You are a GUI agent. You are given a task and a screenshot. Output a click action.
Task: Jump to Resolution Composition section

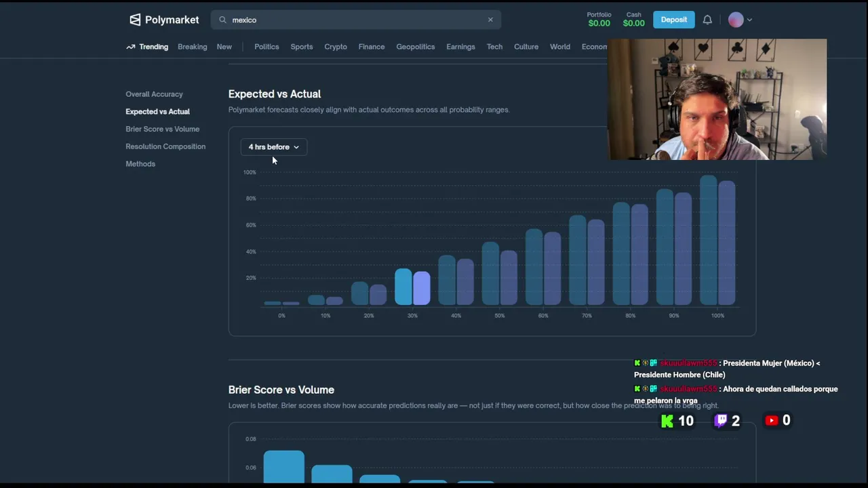point(165,146)
